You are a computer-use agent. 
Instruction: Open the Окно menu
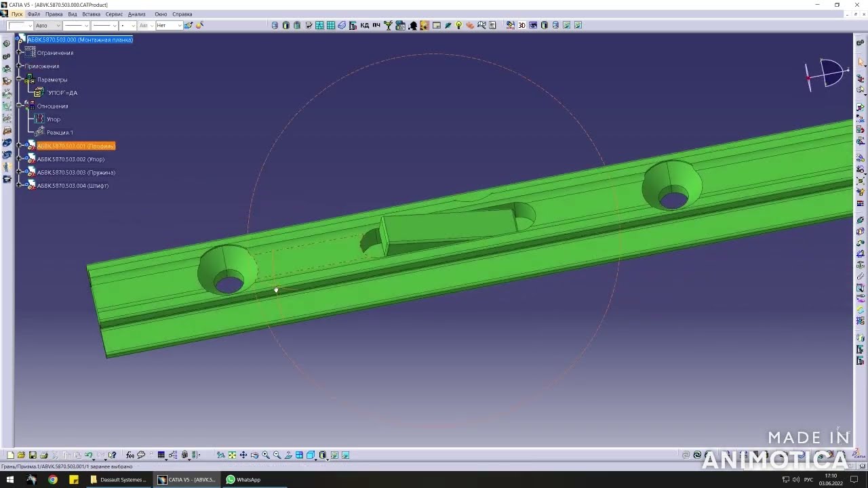(161, 14)
